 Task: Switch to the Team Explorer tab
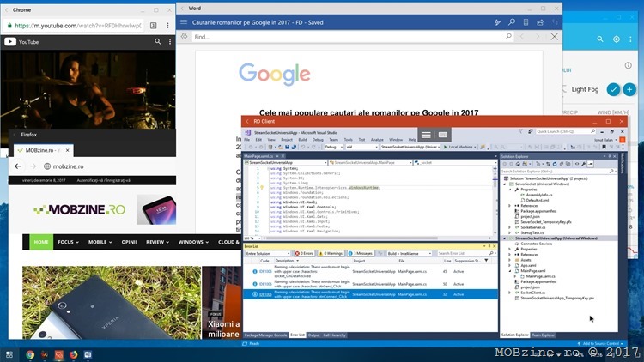pos(543,335)
